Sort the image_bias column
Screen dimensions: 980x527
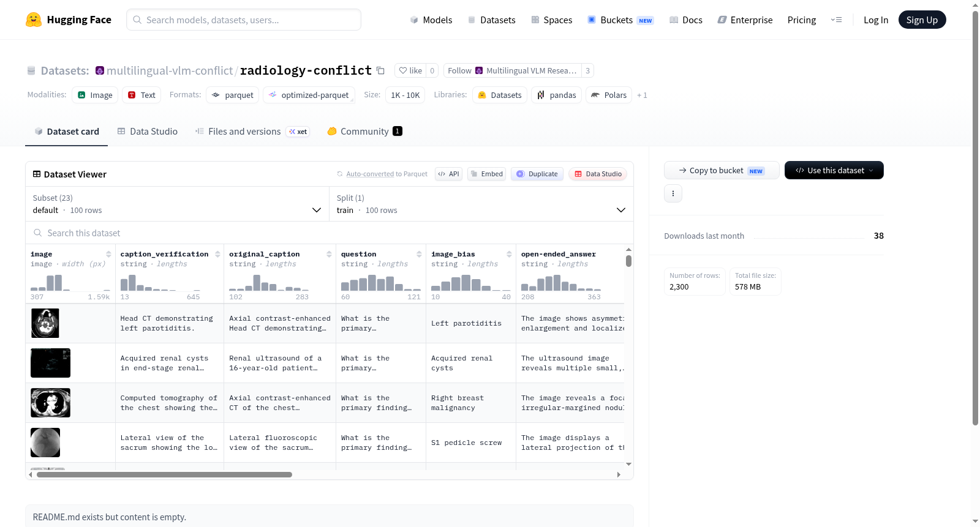click(509, 254)
